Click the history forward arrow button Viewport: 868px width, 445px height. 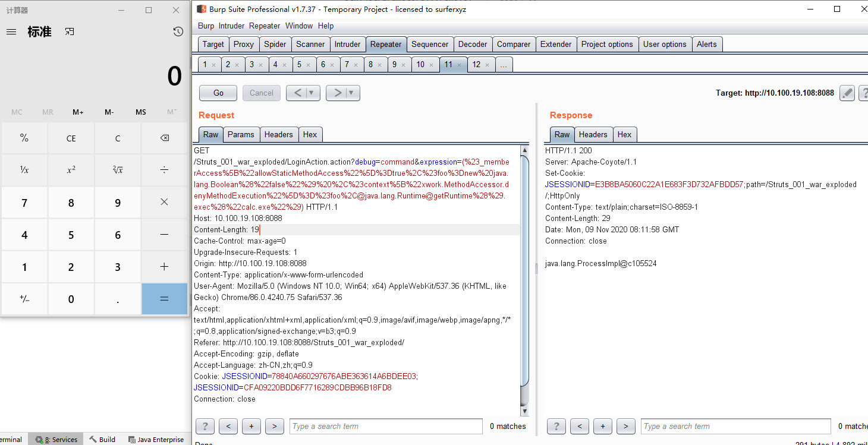click(x=337, y=93)
